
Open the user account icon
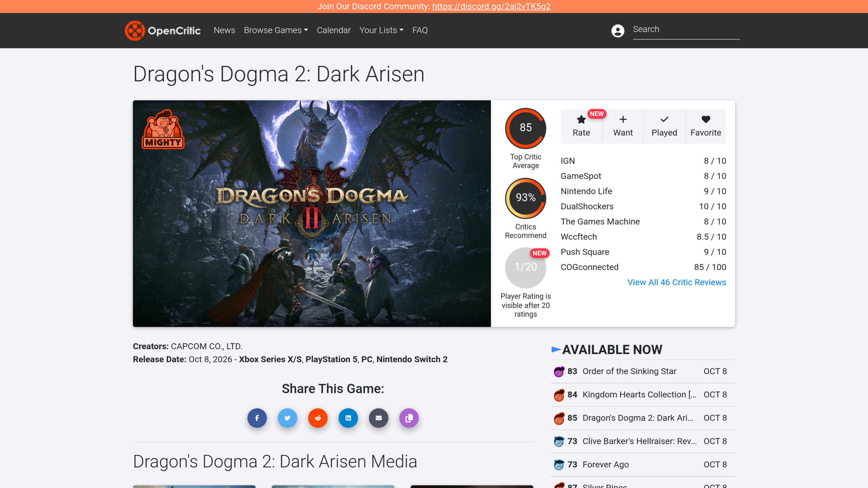click(x=617, y=30)
